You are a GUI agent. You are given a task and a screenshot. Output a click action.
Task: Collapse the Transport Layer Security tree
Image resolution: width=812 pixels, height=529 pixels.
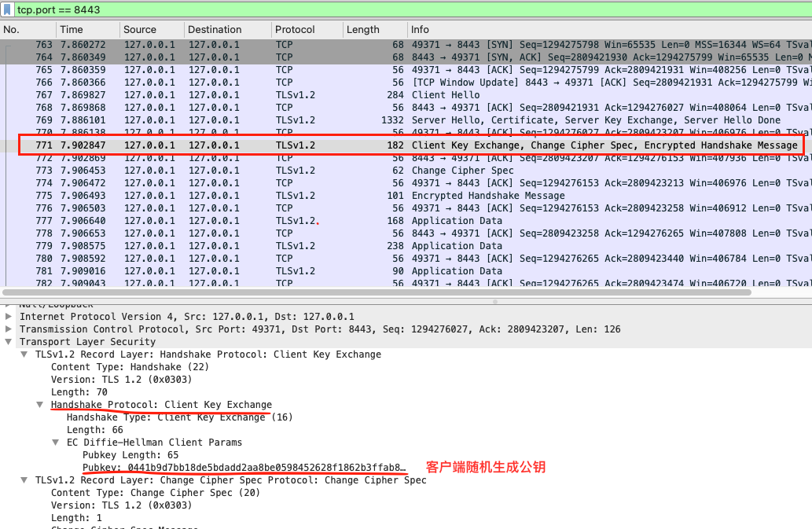(x=8, y=341)
